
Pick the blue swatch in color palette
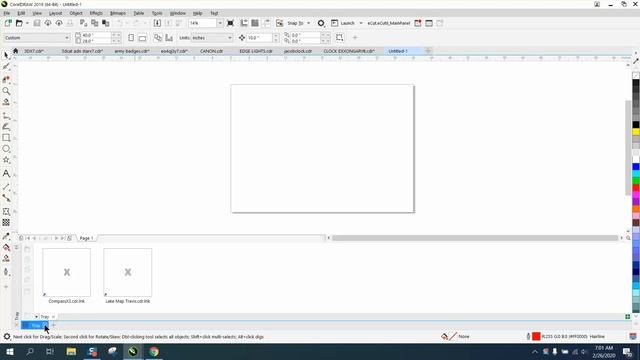(636, 167)
